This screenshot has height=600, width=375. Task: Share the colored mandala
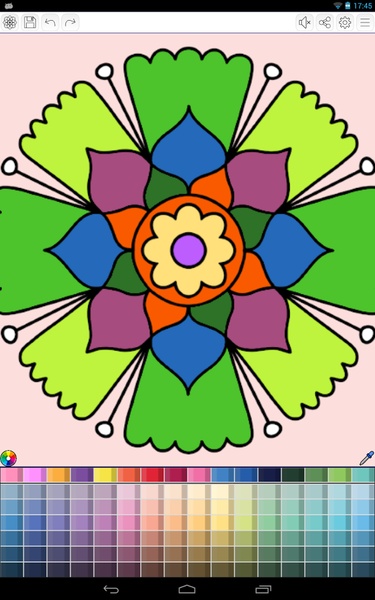pos(324,23)
